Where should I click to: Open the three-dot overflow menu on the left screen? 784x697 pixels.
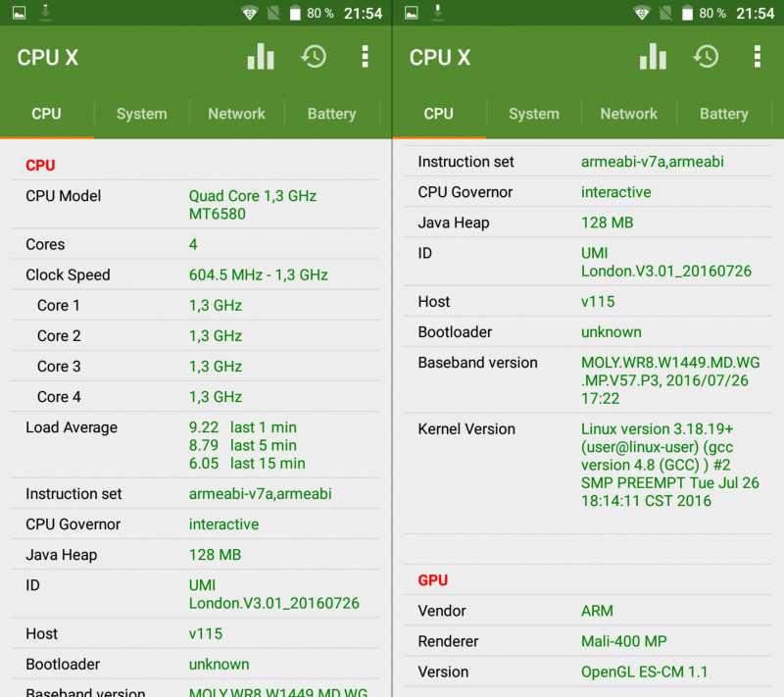click(366, 57)
